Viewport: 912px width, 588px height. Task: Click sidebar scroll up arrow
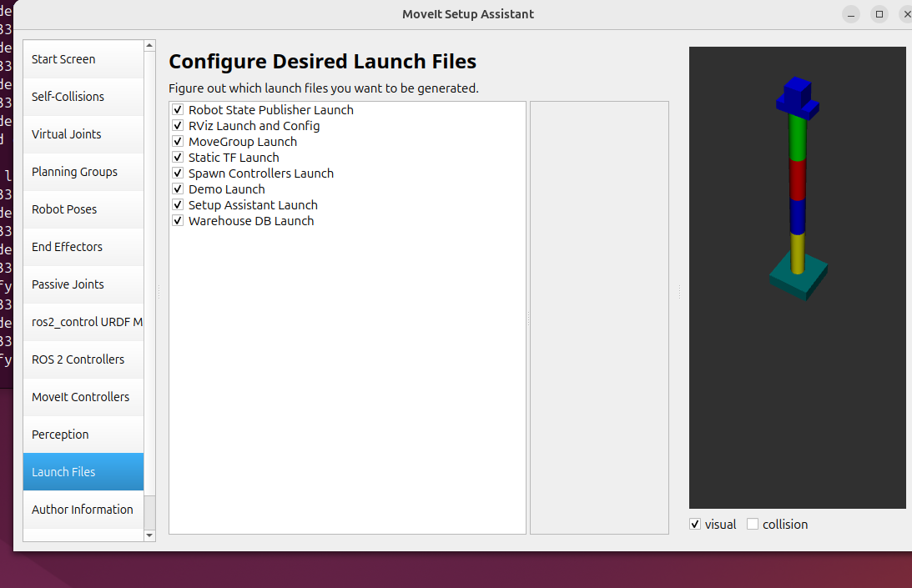click(x=150, y=45)
